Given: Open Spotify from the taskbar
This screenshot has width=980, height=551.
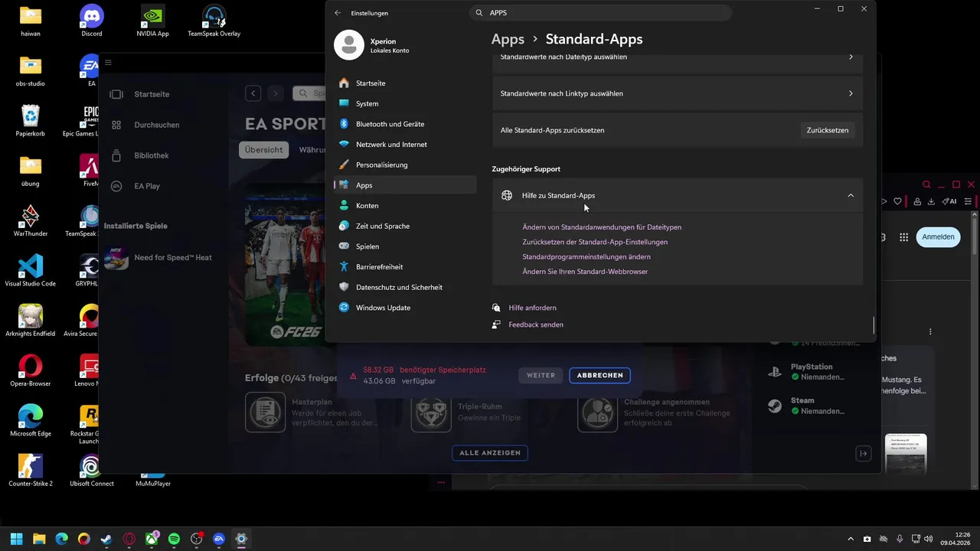Looking at the screenshot, I should (x=174, y=539).
